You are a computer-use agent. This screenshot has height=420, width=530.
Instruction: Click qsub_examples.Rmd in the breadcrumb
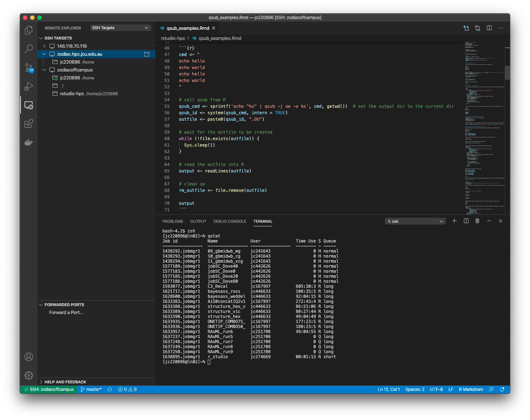click(220, 38)
